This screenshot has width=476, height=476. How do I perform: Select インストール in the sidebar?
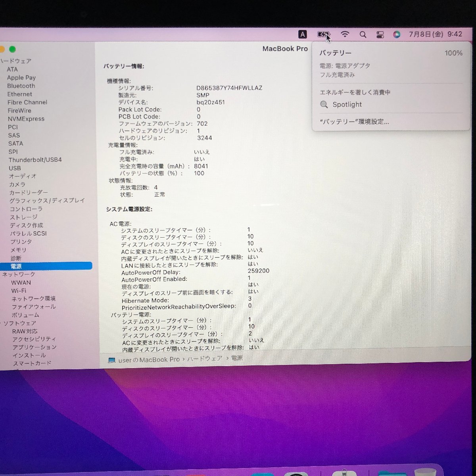pos(29,355)
